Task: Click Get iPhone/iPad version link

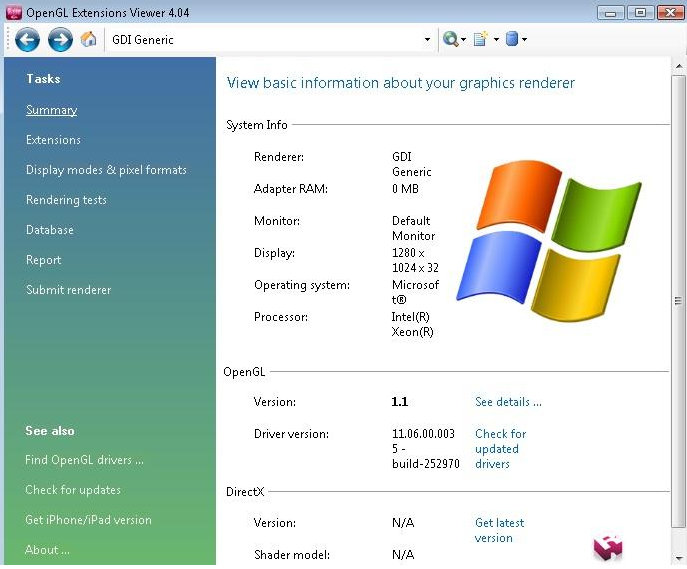Action: pos(88,520)
